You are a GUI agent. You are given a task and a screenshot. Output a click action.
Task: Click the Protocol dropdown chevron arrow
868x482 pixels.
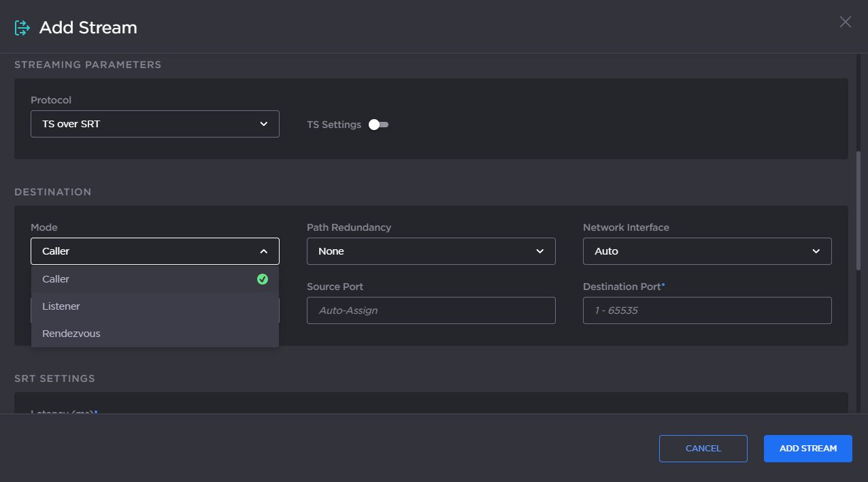[264, 124]
